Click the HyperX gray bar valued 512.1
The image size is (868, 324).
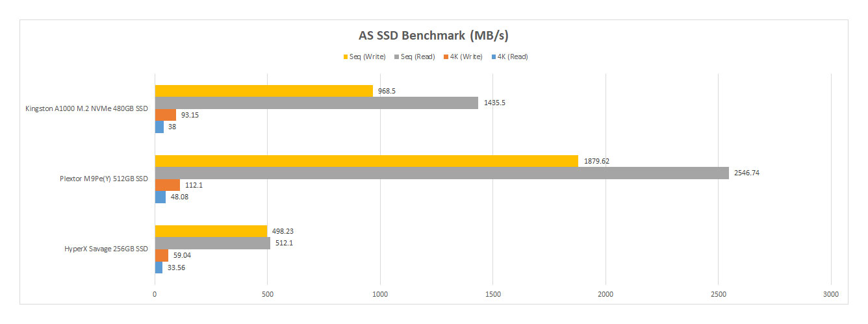tap(212, 243)
